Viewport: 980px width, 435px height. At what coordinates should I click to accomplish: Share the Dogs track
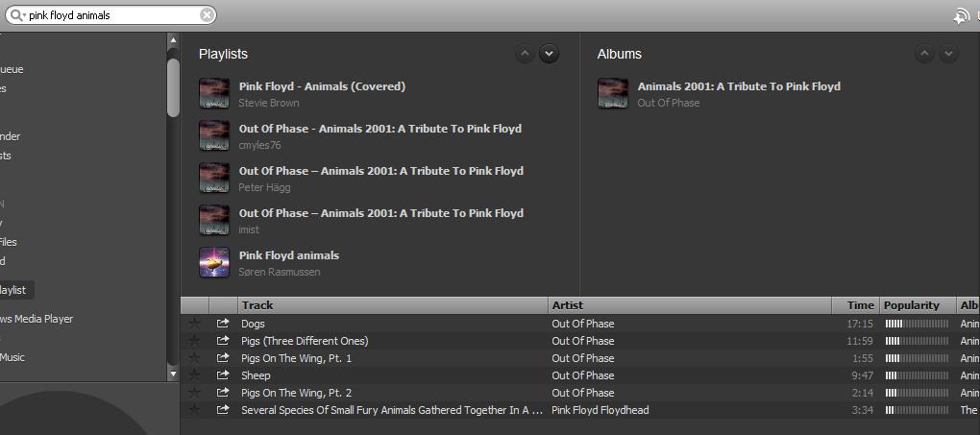[223, 324]
